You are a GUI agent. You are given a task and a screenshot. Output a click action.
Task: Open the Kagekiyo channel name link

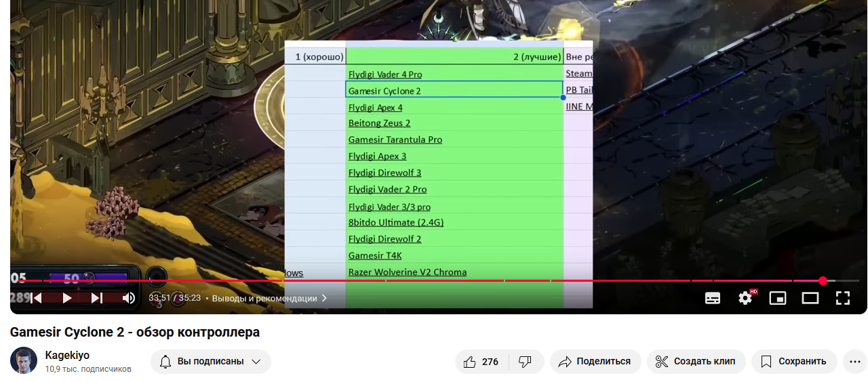[67, 356]
